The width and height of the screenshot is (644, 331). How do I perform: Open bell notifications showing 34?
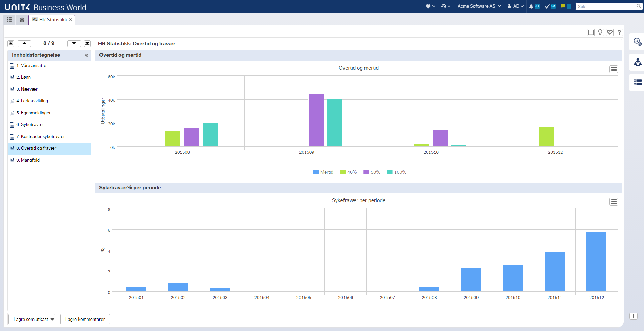point(534,6)
